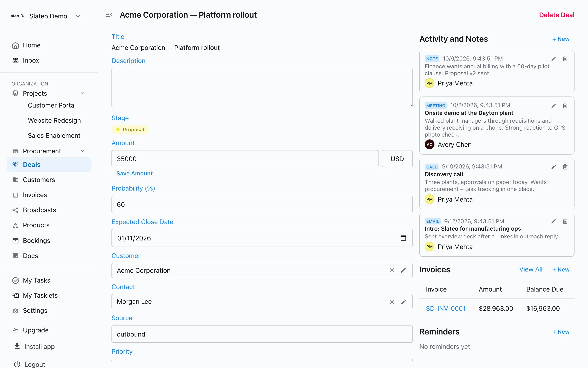Open the Website Redesign project
Screen dimensions: 588x368
pyautogui.click(x=55, y=120)
